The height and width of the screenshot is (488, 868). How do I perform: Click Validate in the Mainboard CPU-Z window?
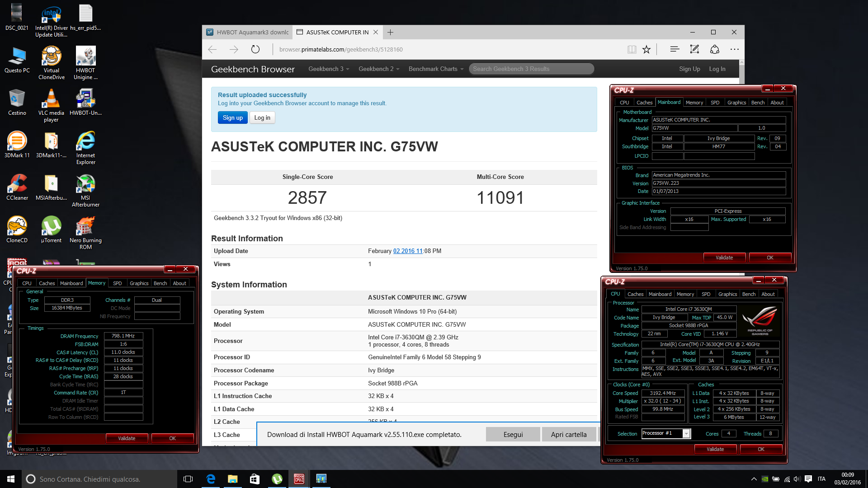(x=724, y=258)
